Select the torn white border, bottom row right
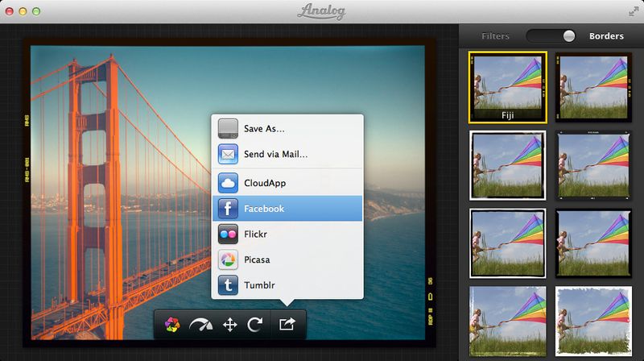Image resolution: width=644 pixels, height=361 pixels. pyautogui.click(x=593, y=322)
